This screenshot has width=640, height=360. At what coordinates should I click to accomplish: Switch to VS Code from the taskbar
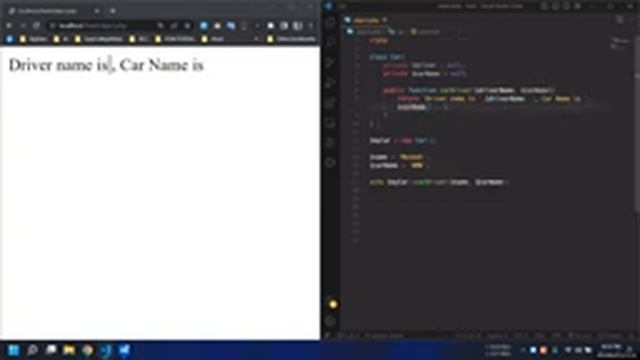106,350
